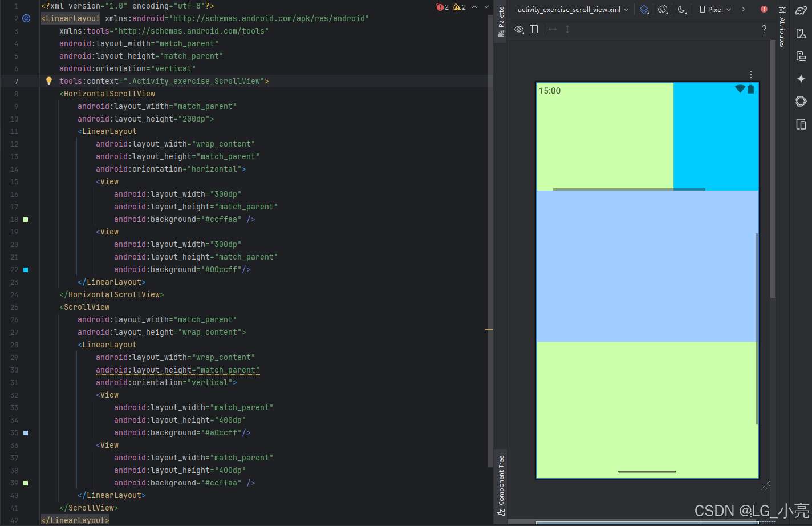
Task: Click the xmlns:tools attribute line
Action: 164,31
